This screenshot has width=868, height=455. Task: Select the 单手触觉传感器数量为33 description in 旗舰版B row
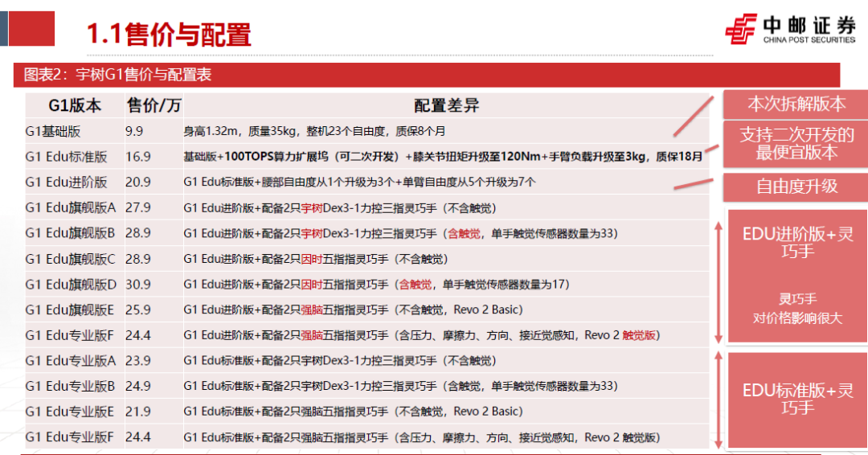pos(401,234)
